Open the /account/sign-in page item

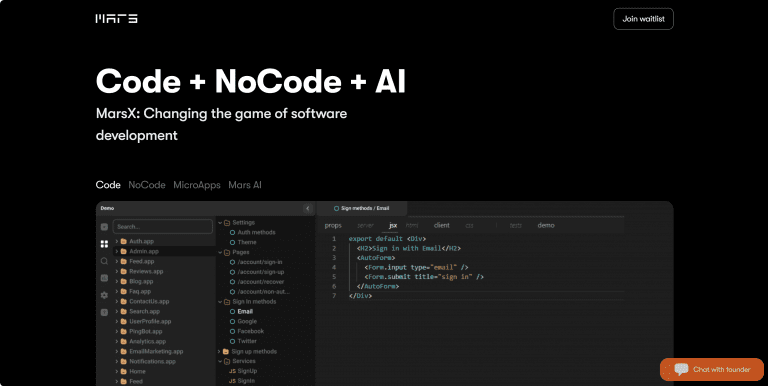[x=260, y=262]
